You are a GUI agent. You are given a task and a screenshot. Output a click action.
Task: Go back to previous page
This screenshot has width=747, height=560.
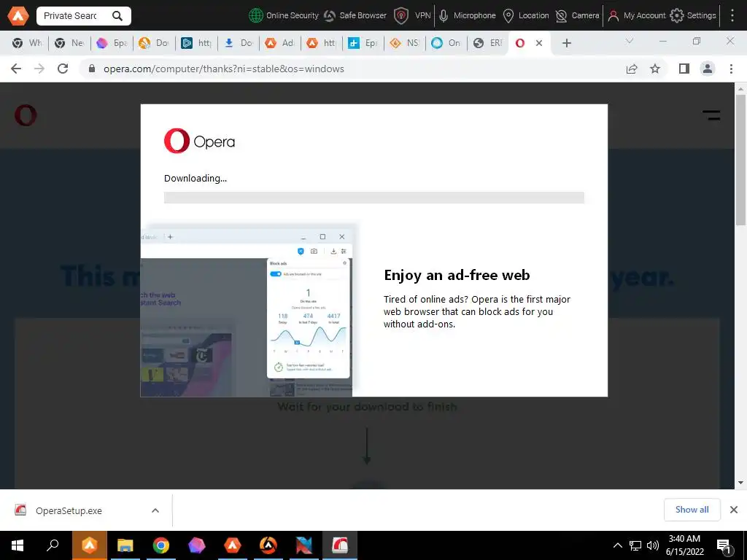pos(16,69)
